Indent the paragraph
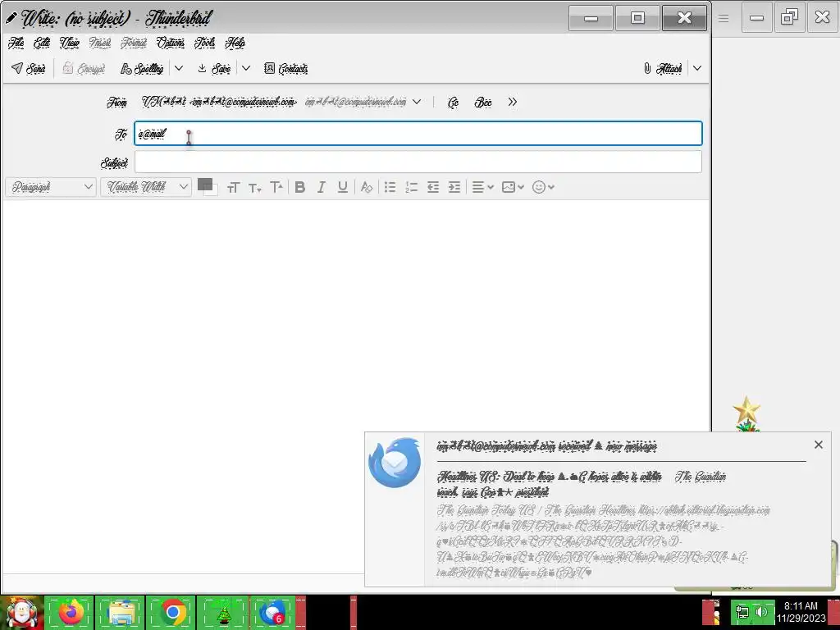840x630 pixels. 454,187
